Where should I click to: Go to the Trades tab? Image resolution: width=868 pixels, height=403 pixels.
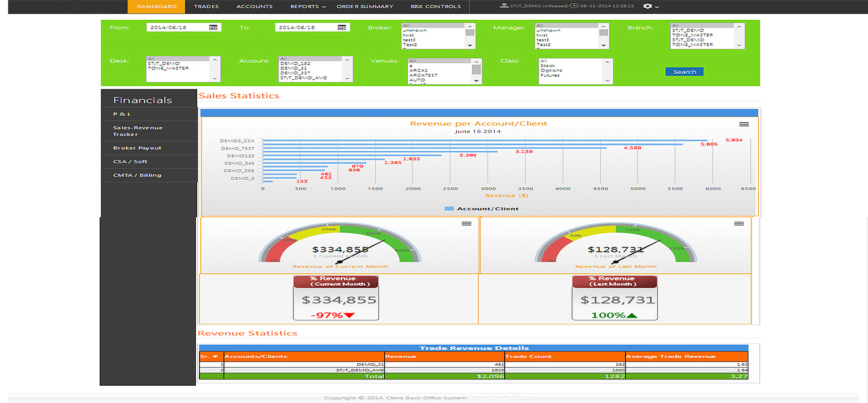(206, 7)
